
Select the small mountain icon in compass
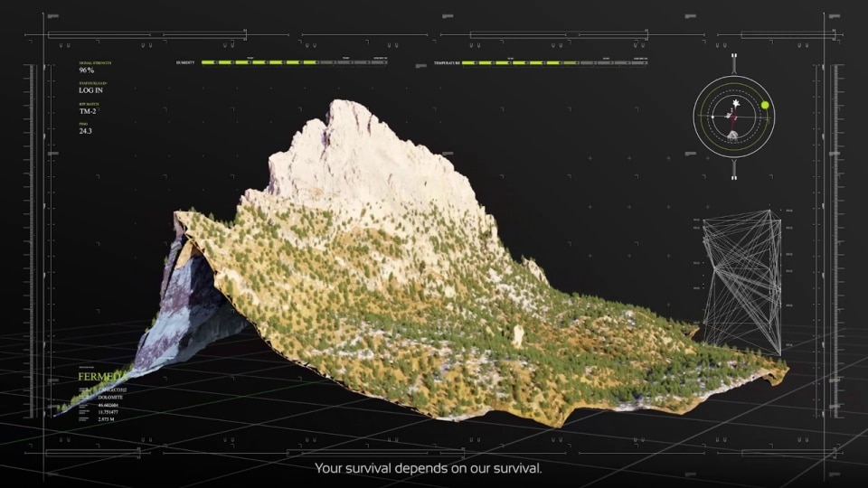733,135
